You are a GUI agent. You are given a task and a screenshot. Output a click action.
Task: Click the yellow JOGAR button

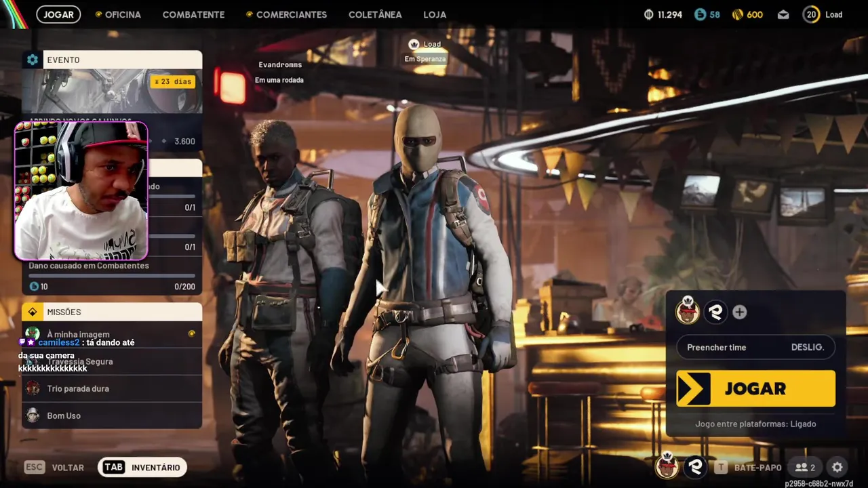[755, 388]
